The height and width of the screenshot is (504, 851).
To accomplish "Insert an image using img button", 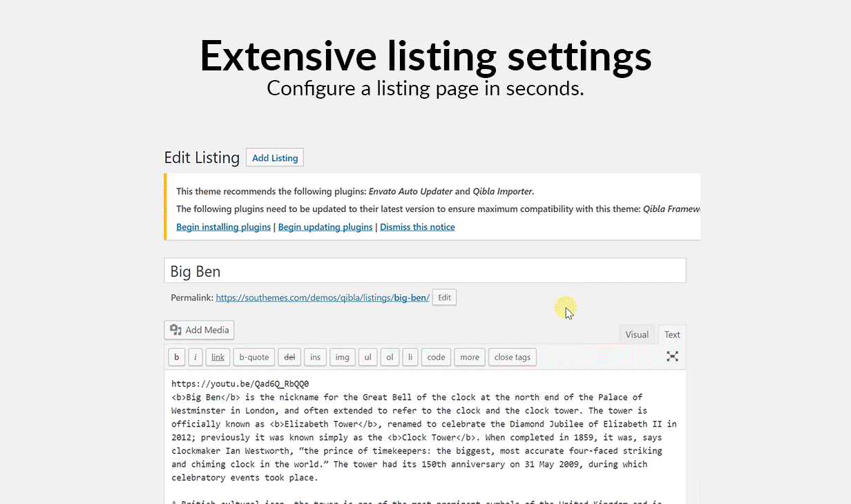I will point(342,357).
